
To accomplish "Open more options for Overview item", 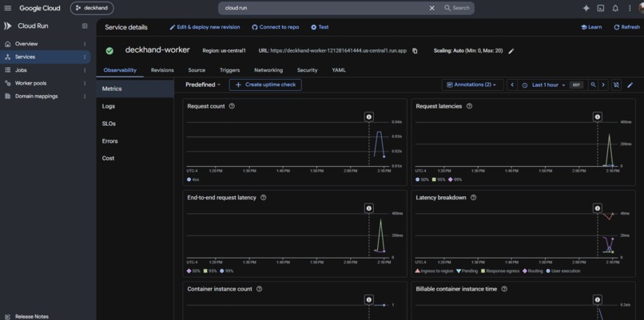I will point(85,44).
